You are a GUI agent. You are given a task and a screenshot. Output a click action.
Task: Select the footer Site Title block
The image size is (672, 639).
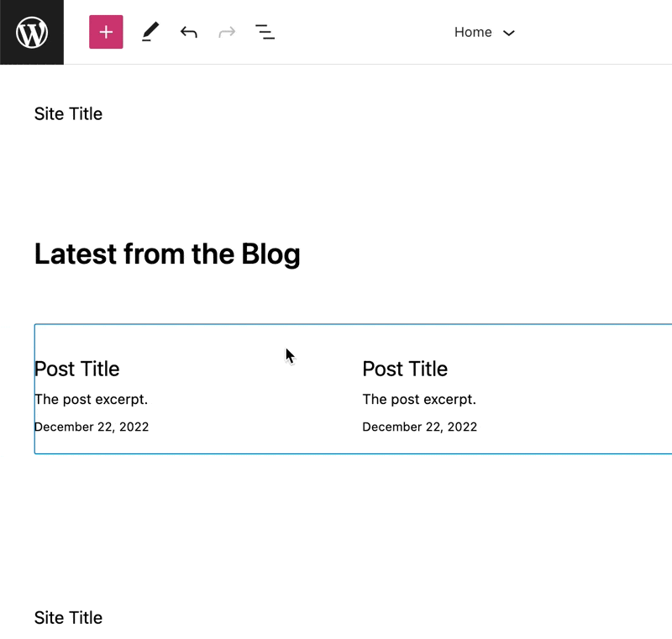[68, 617]
